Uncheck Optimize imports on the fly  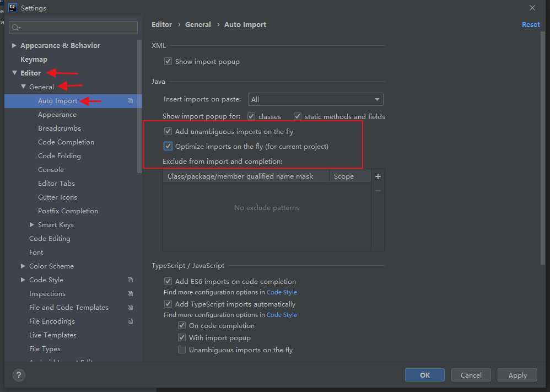click(x=168, y=147)
